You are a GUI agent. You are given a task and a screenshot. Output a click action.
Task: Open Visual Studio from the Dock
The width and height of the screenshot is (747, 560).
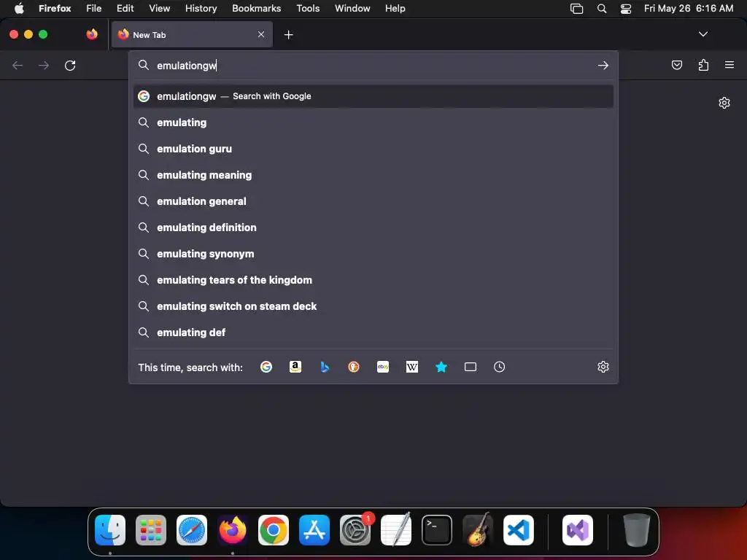pos(578,530)
